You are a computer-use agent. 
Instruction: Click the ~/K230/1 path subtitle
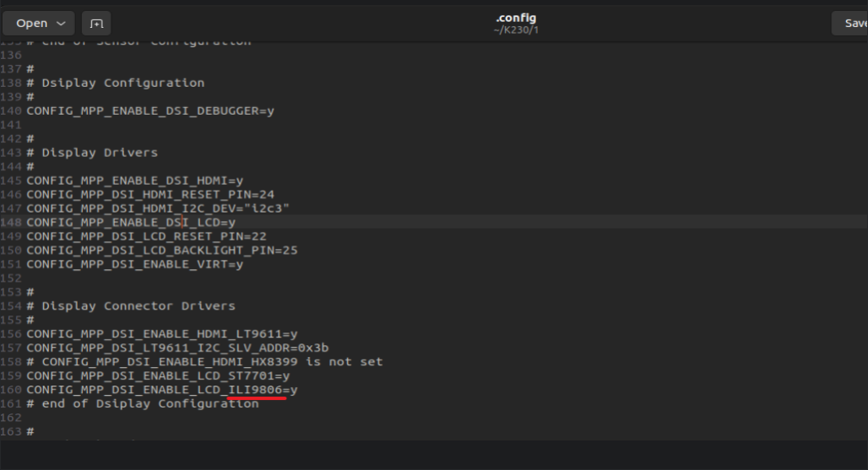pos(515,30)
